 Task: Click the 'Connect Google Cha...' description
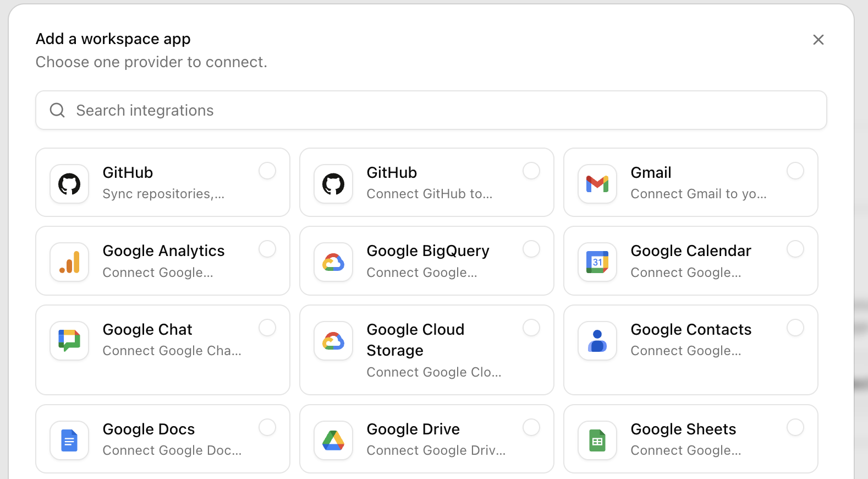[x=172, y=351]
